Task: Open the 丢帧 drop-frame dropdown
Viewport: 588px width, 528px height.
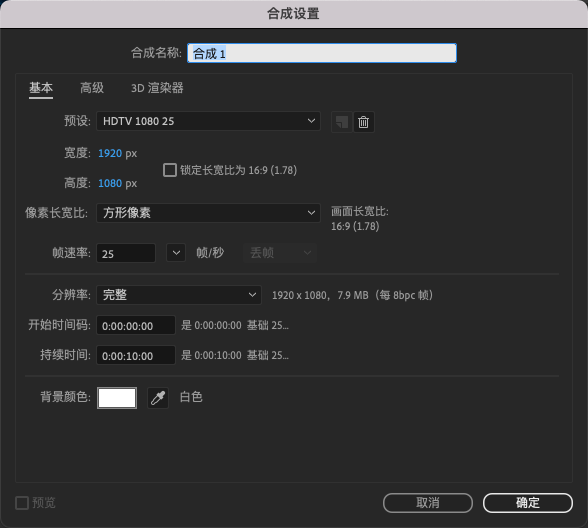Action: pos(280,253)
